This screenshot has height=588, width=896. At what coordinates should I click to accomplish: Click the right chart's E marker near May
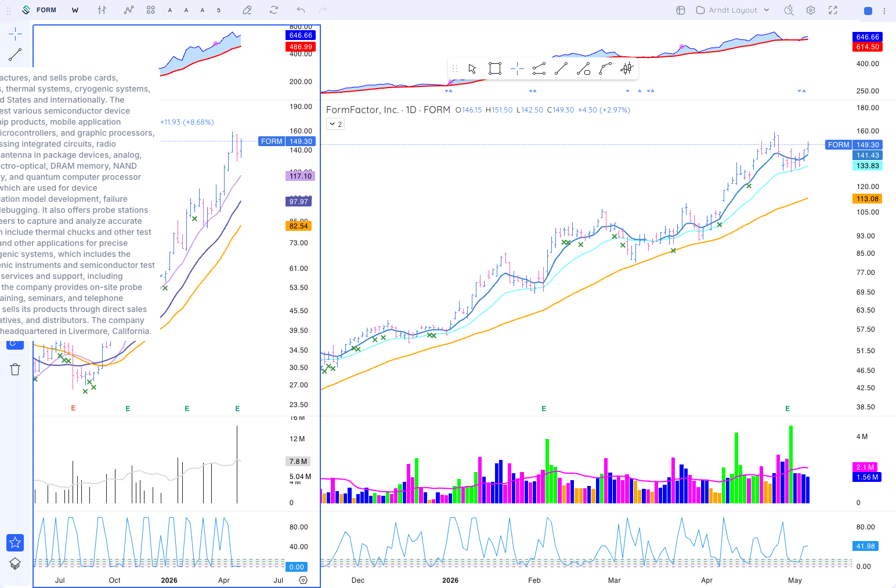(x=787, y=409)
